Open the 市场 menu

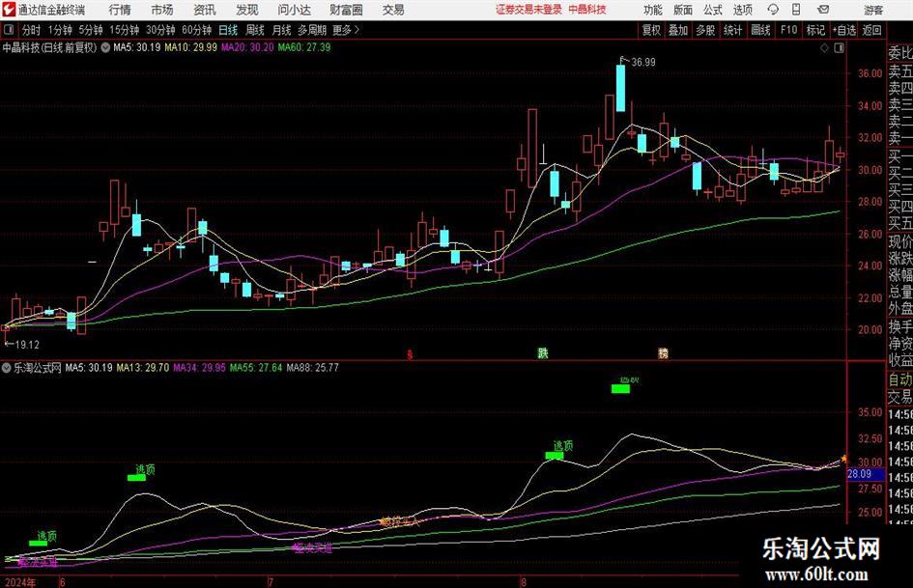click(x=162, y=10)
